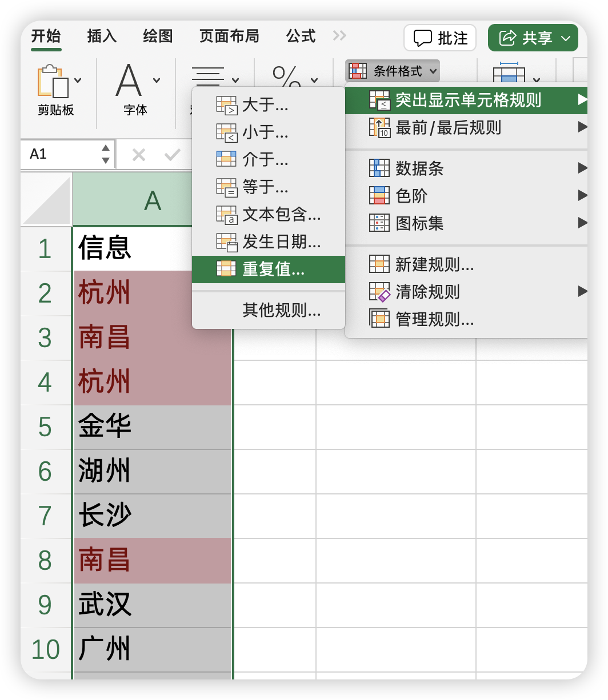Show more ribbon tabs with the >> chevron
608x700 pixels.
339,35
